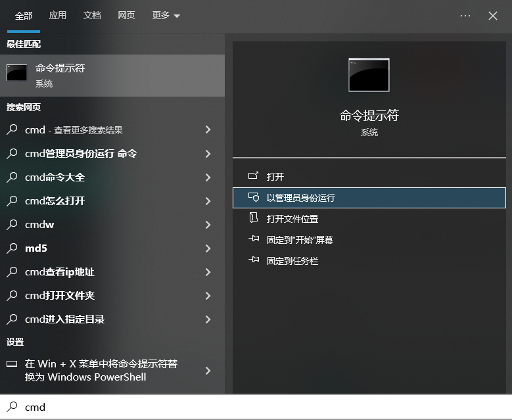Click the file location icon beside 打开文件位置

254,218
